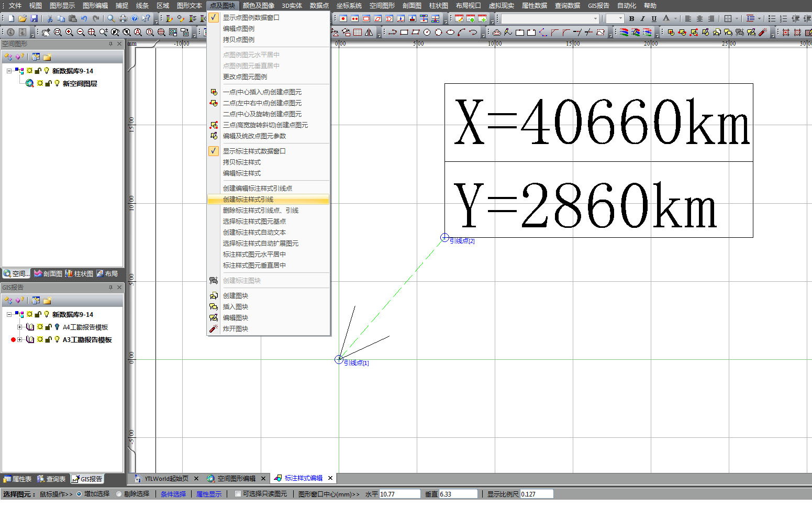Toggle 显示标注样式数据窗口 checkmark
Screen dimensions: 812x507
(214, 151)
